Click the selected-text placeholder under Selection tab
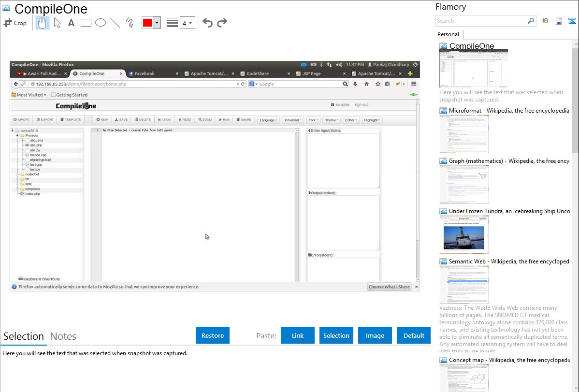This screenshot has width=579, height=392. [x=95, y=353]
